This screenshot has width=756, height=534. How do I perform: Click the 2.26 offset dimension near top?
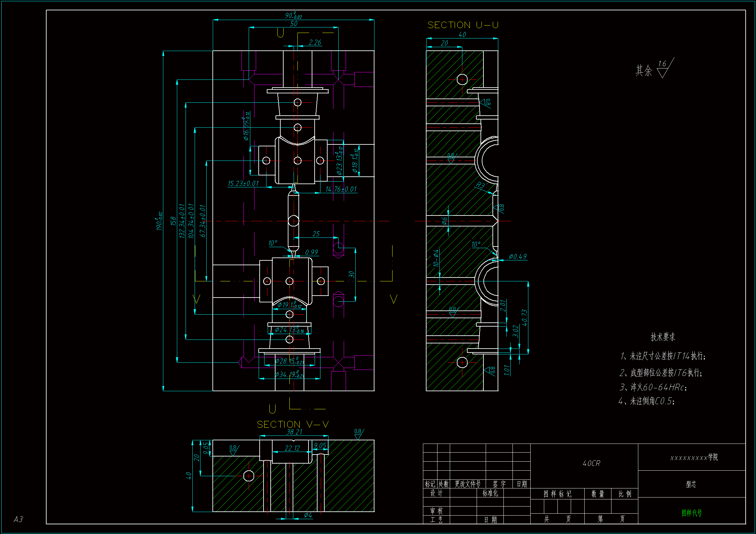(315, 42)
